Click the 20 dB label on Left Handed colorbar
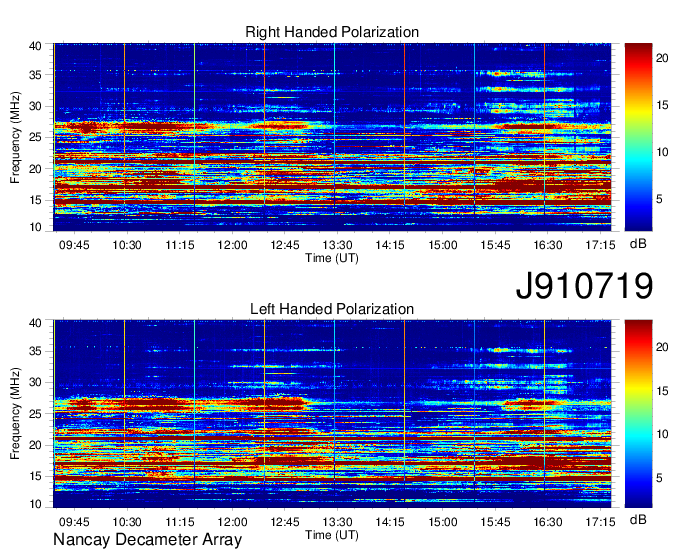This screenshot has width=680, height=552. tap(662, 346)
